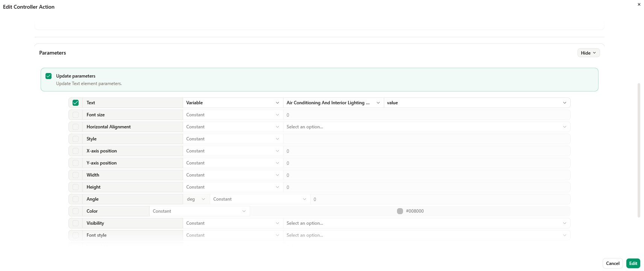Screen dimensions: 644x271
Task: Click the Style value field
Action: click(x=427, y=139)
